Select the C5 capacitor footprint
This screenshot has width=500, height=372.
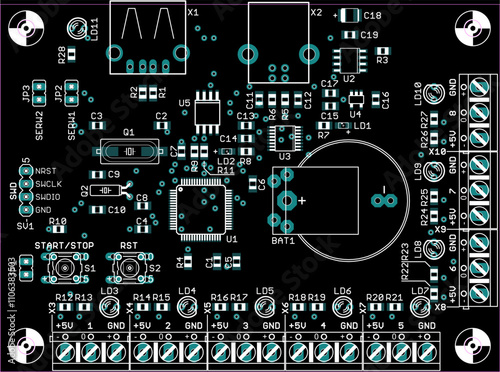[x=236, y=262]
